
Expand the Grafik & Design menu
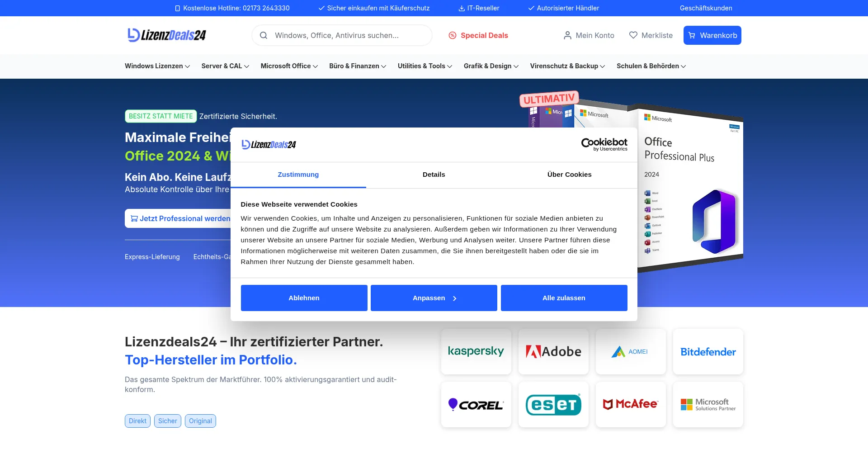[x=491, y=66]
